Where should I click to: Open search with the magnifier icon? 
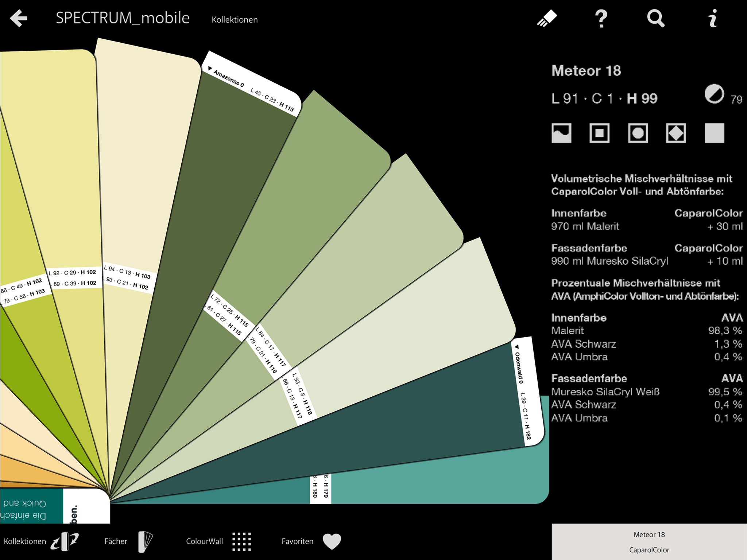656,18
